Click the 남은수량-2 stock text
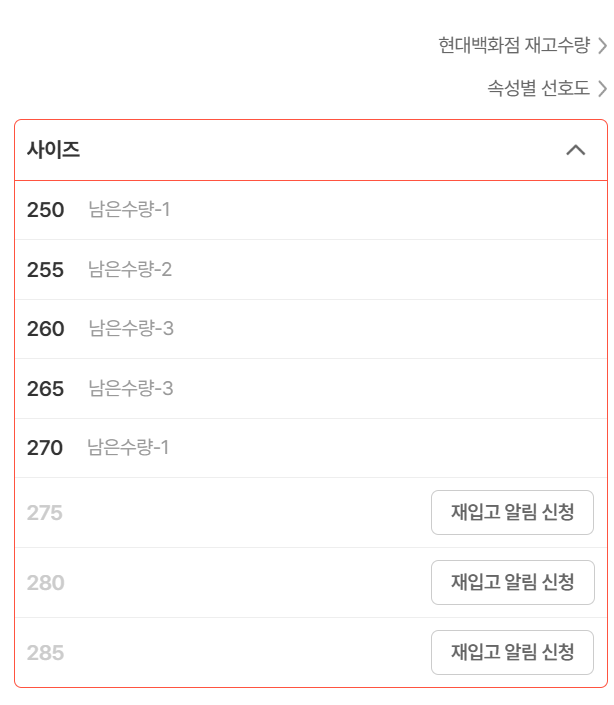 (130, 270)
